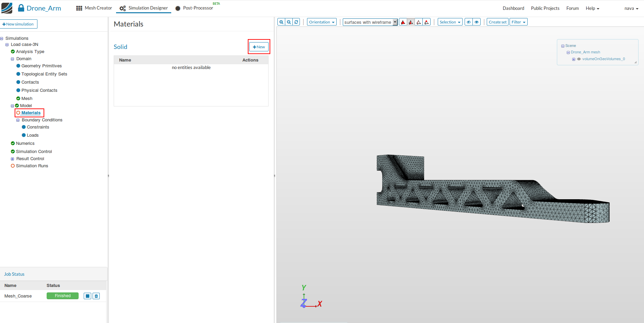Open Public Projects
The height and width of the screenshot is (323, 644).
[x=545, y=8]
